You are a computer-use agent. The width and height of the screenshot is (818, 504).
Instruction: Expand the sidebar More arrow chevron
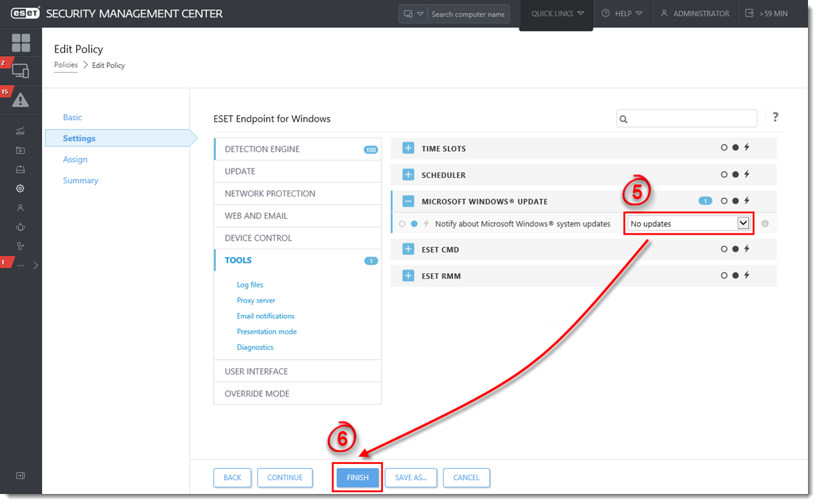[x=35, y=265]
